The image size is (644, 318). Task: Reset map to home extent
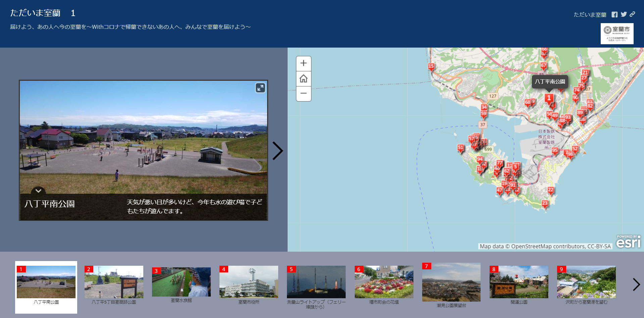pyautogui.click(x=303, y=79)
